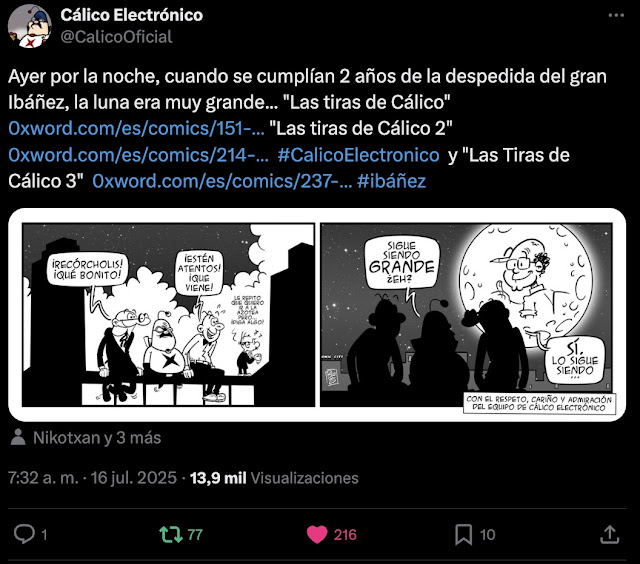Toggle the bookmark icon
Viewport: 640px width, 564px height.
(463, 535)
